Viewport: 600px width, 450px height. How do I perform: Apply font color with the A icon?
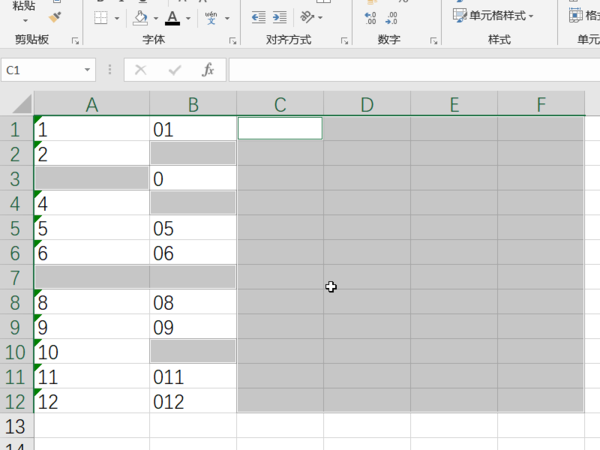172,18
